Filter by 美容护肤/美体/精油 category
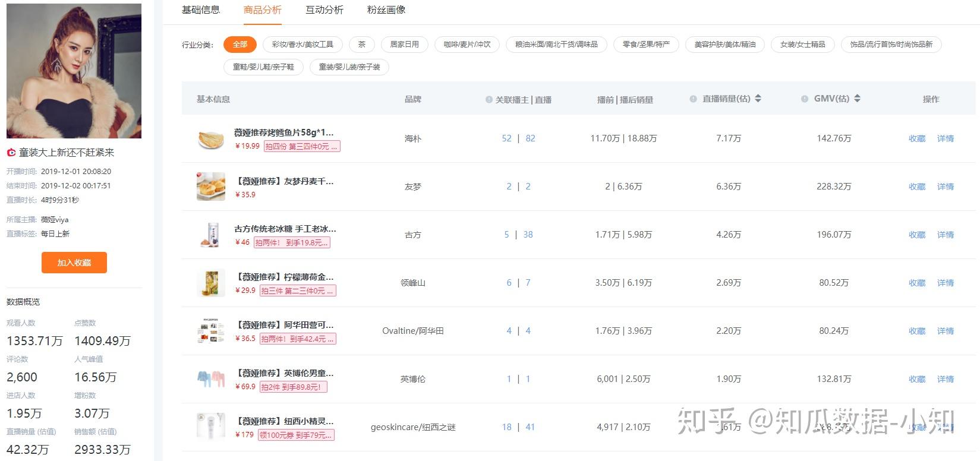Image resolution: width=980 pixels, height=461 pixels. (725, 45)
